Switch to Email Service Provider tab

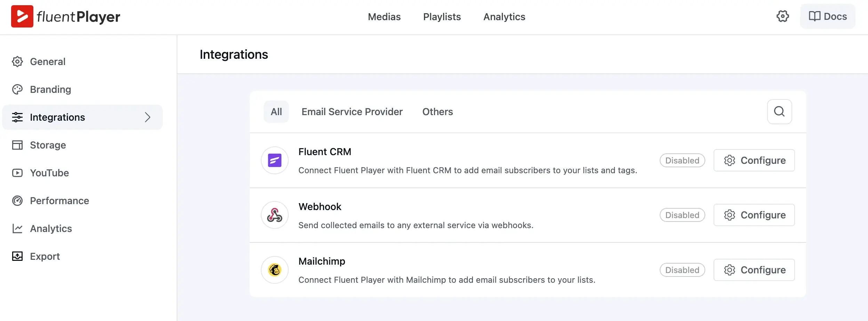(352, 112)
